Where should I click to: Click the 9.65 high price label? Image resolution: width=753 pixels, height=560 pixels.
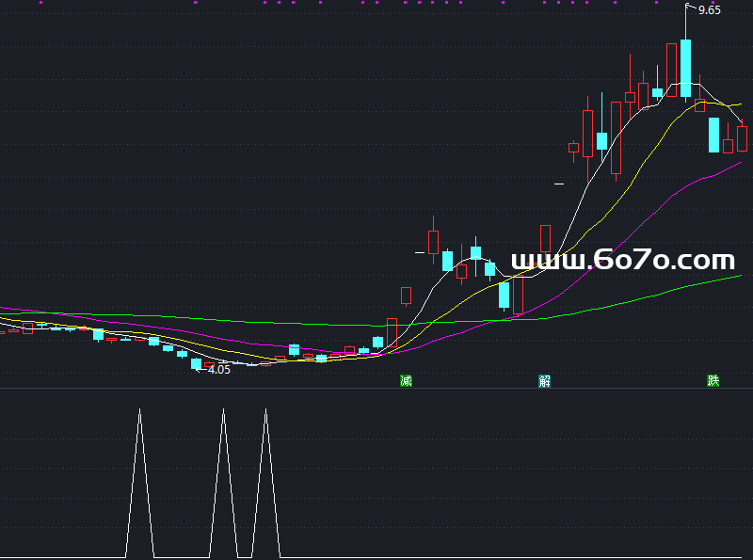[709, 10]
